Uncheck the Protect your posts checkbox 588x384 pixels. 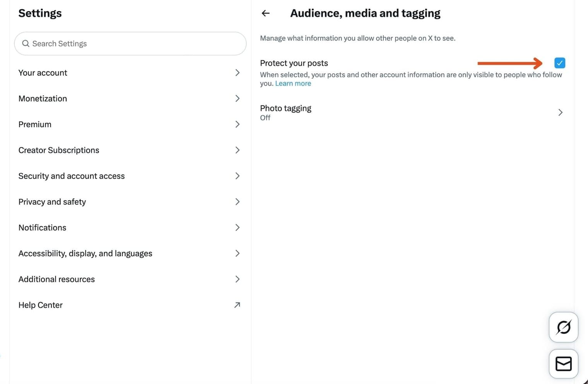[559, 63]
